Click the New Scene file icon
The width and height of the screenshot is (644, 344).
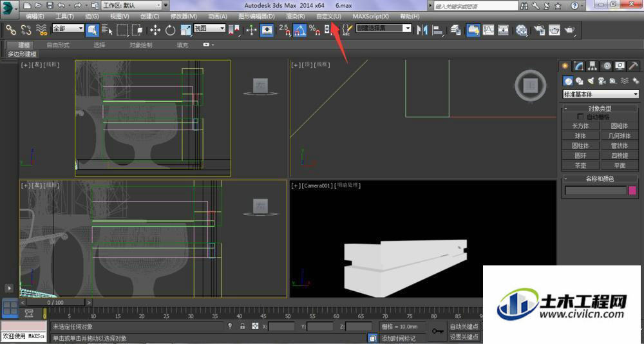26,5
